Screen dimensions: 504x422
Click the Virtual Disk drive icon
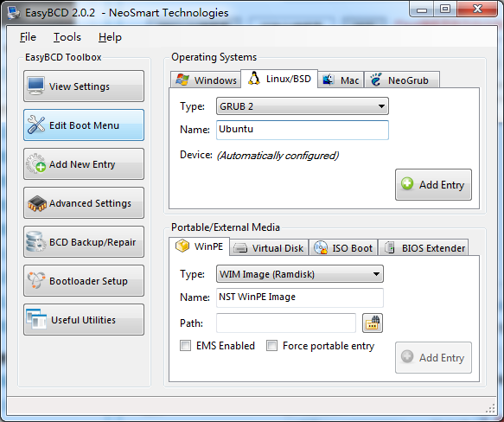pos(240,248)
